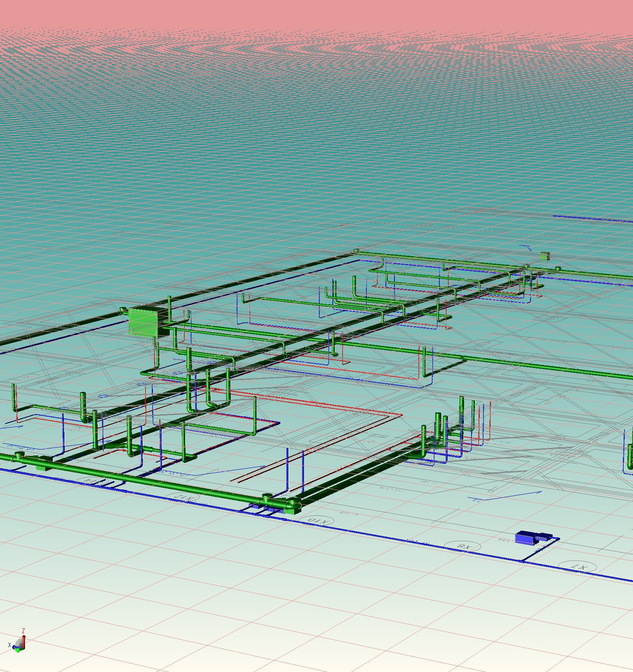Screen dimensions: 633x672
Task: Click the X8 grid axis label
Action: [x=464, y=546]
